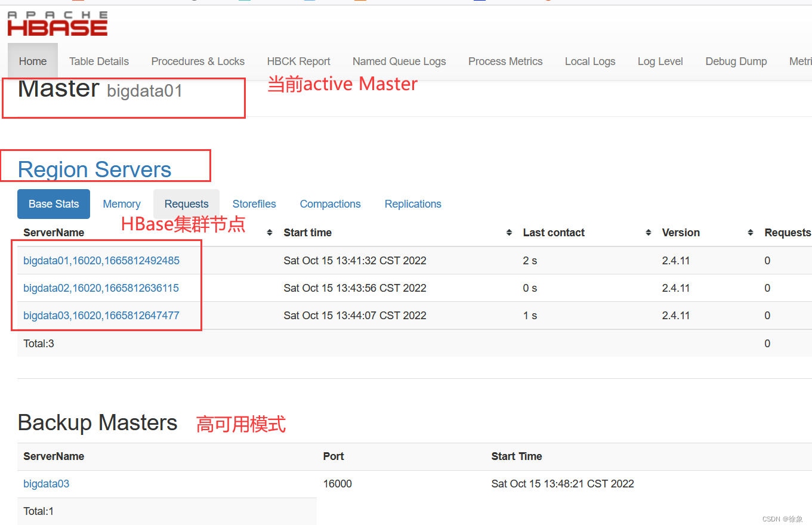This screenshot has width=812, height=528.
Task: Click the Last contact column header
Action: pos(554,233)
